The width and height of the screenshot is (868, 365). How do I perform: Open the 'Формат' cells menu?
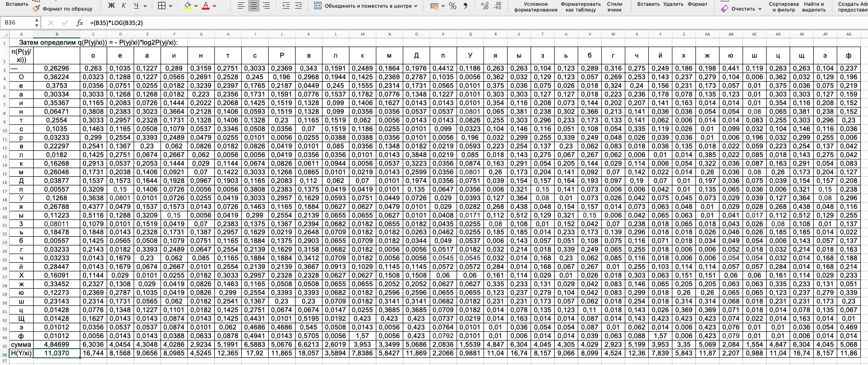pyautogui.click(x=697, y=4)
